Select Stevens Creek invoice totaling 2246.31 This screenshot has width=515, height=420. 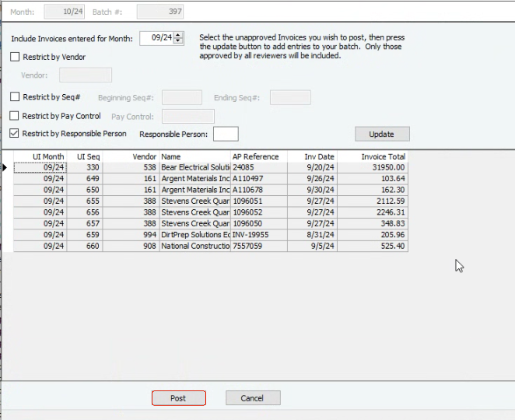390,212
